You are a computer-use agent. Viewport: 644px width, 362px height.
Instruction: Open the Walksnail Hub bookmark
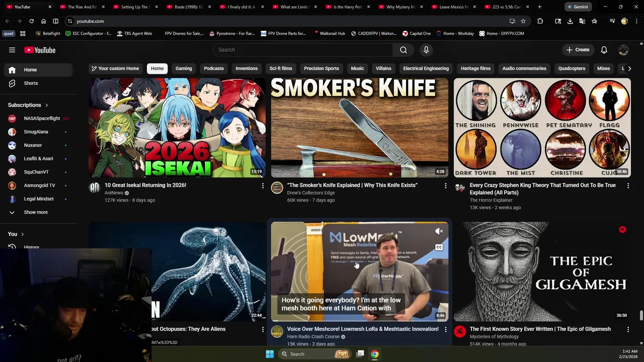coord(329,33)
